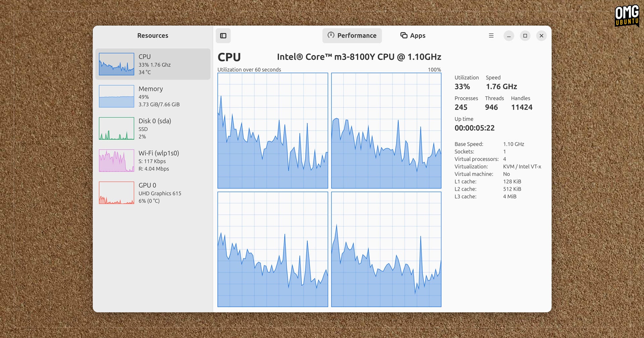Click the L2 cache value 512 KiB
The image size is (644, 338).
point(512,189)
